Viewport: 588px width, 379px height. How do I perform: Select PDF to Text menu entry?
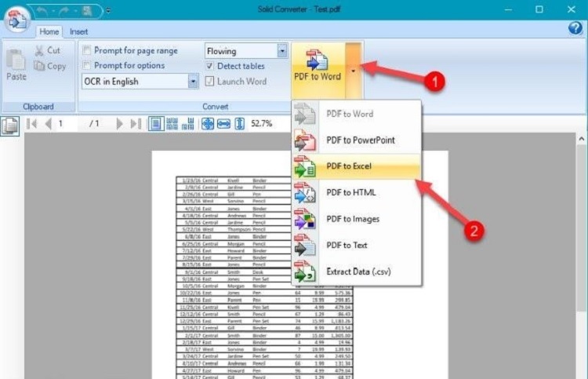356,245
